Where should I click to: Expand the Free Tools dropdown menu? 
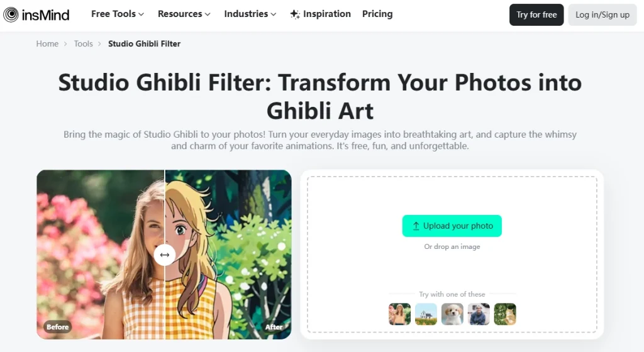(118, 14)
